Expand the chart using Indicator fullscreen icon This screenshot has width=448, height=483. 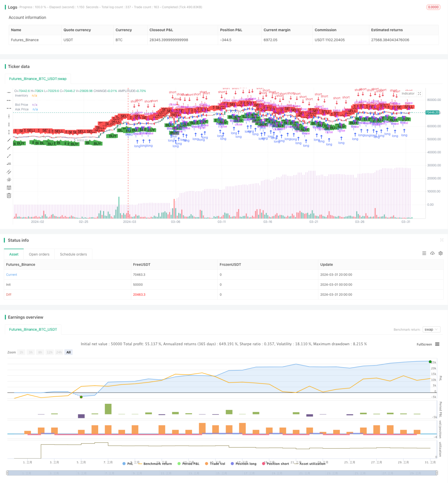tap(419, 93)
